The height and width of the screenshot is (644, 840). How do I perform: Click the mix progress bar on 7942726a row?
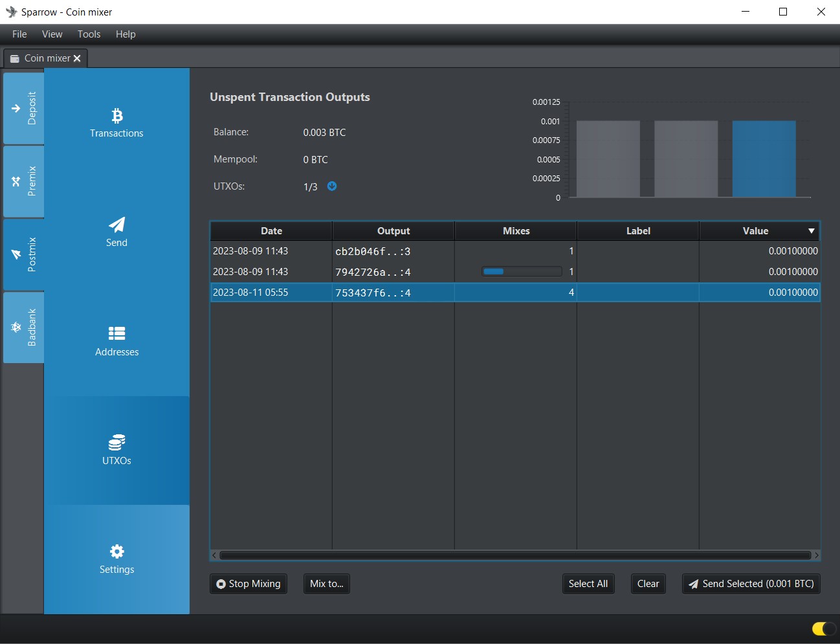pos(521,272)
